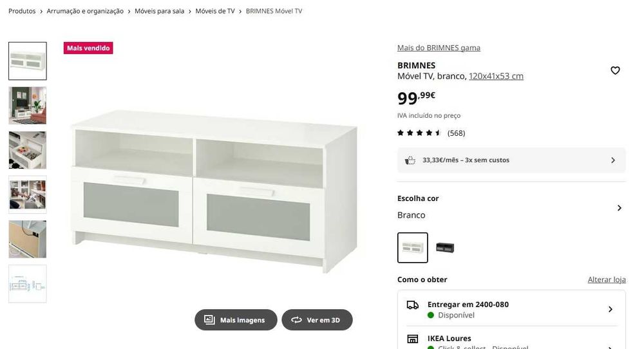Add BRIMNES to favorites with heart icon
The height and width of the screenshot is (349, 644).
615,71
